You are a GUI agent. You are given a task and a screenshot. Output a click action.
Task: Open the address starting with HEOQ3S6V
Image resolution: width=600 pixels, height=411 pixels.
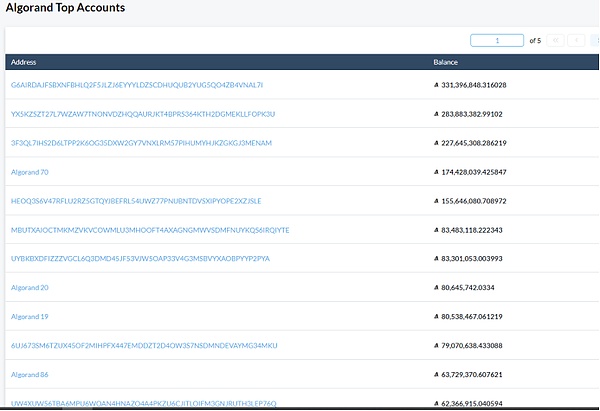(x=135, y=201)
